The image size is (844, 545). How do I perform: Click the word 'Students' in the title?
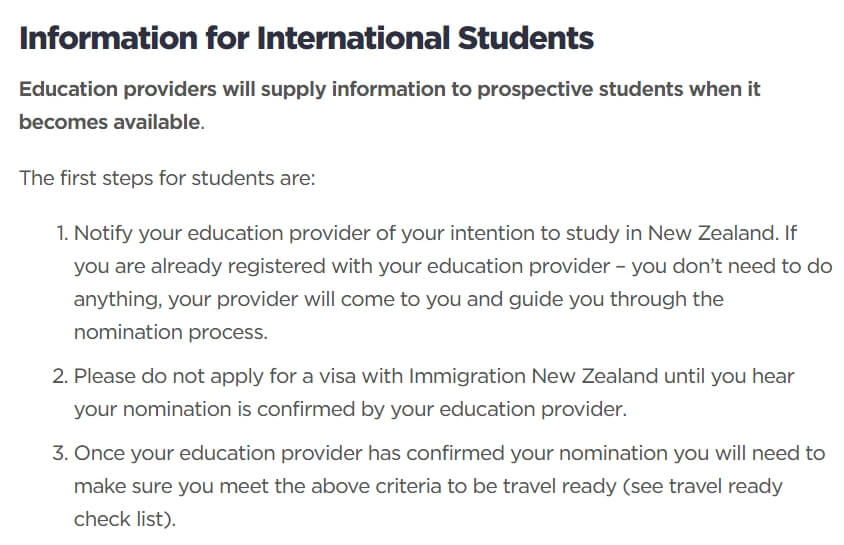(525, 38)
